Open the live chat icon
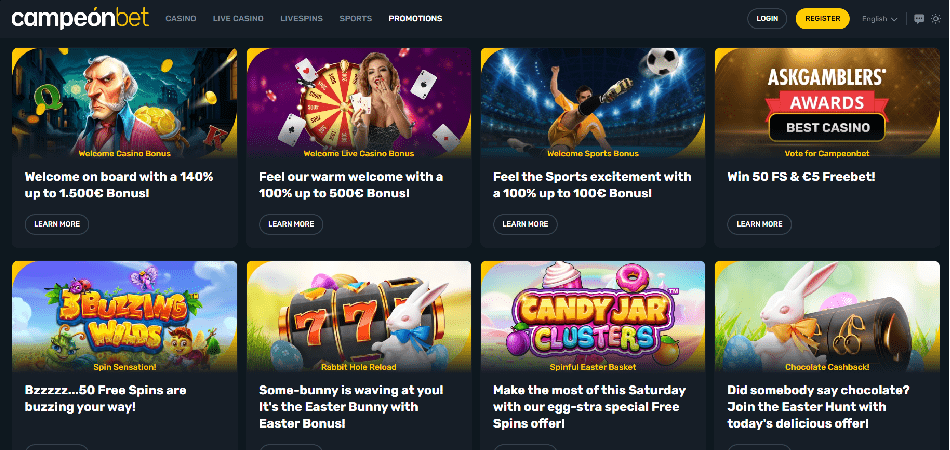Viewport: 950px width, 450px height. [x=919, y=19]
